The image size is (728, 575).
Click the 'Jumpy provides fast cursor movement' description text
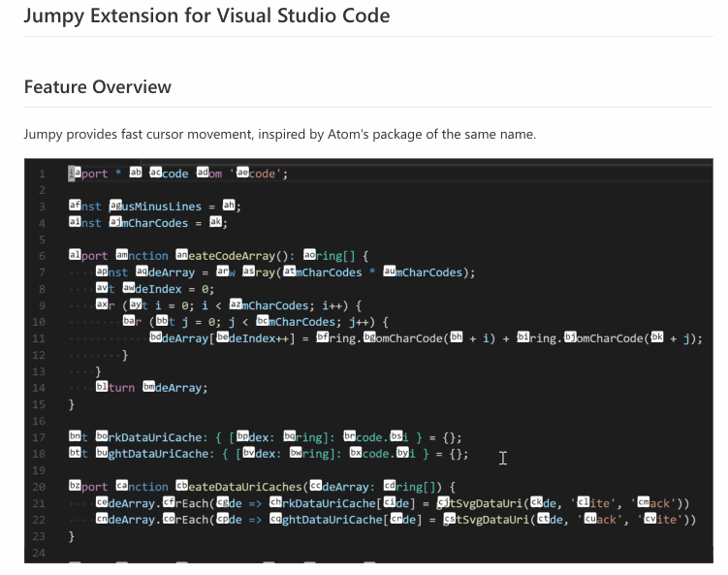click(279, 134)
